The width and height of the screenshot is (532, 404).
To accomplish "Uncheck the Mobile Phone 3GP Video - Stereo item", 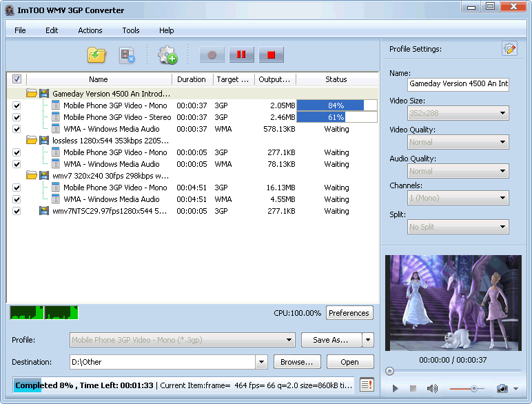I will coord(17,117).
